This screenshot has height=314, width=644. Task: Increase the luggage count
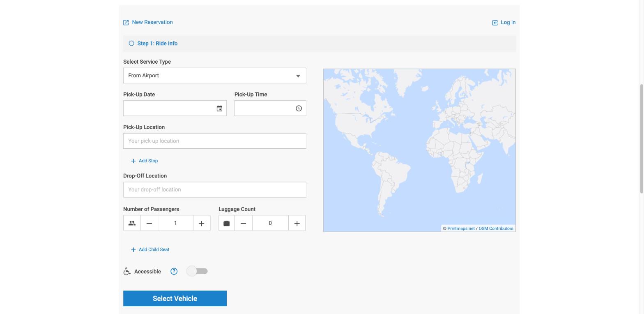tap(297, 223)
